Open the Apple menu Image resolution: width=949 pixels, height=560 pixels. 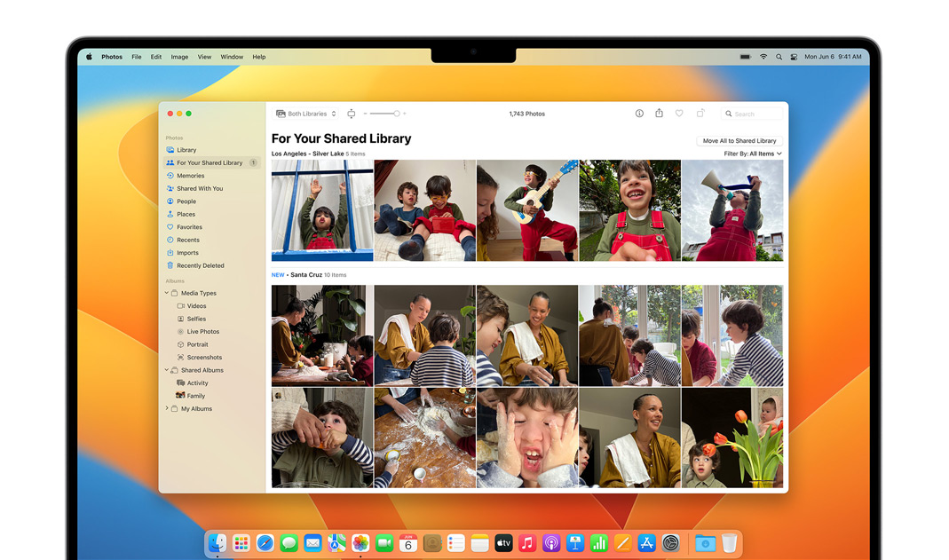[90, 57]
